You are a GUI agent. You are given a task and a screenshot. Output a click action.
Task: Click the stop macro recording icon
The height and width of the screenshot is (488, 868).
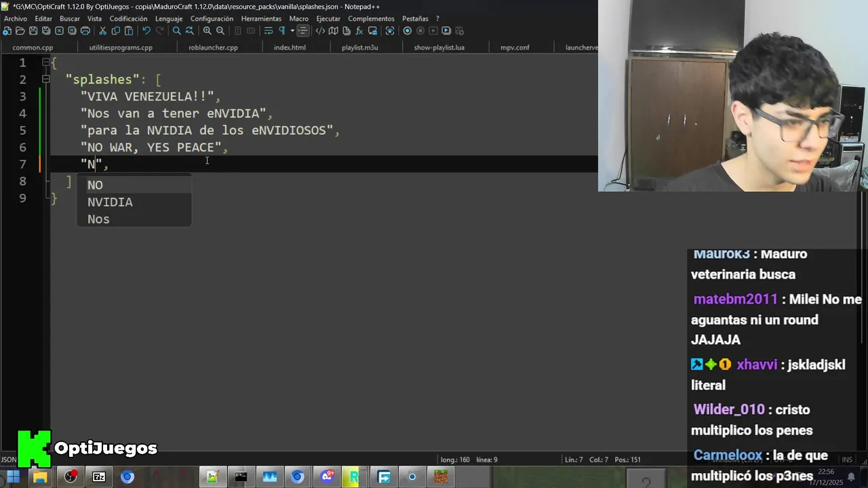pyautogui.click(x=420, y=30)
